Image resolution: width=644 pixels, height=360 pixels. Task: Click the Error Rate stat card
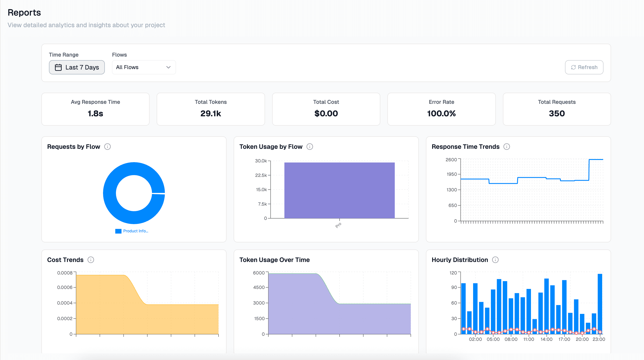[x=441, y=109]
